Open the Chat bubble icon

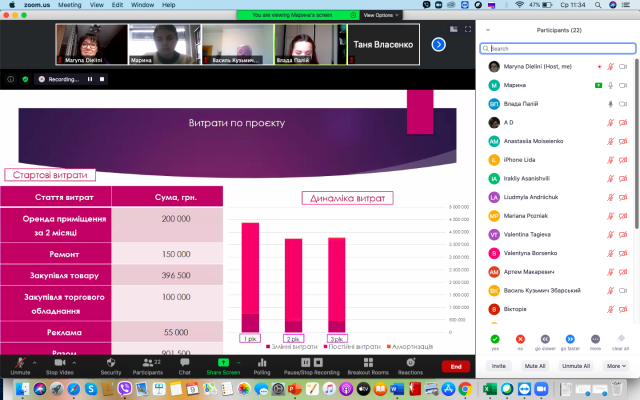coord(184,362)
